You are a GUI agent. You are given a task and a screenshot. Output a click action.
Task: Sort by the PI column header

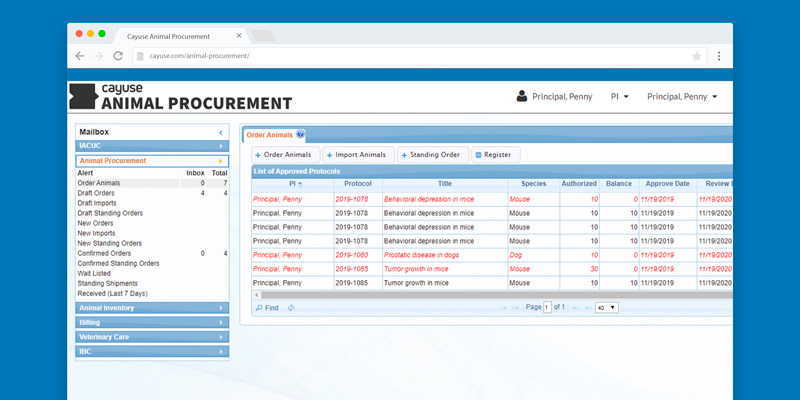pyautogui.click(x=293, y=184)
